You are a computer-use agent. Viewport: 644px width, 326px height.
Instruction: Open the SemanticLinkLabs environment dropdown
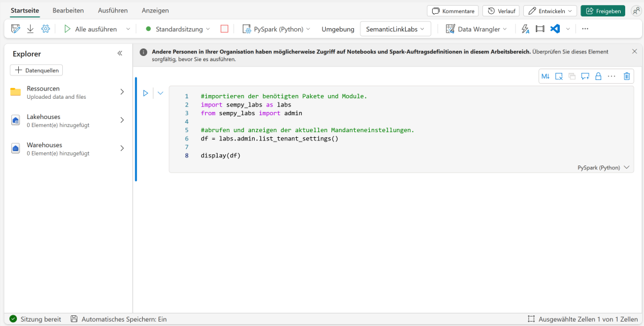395,29
